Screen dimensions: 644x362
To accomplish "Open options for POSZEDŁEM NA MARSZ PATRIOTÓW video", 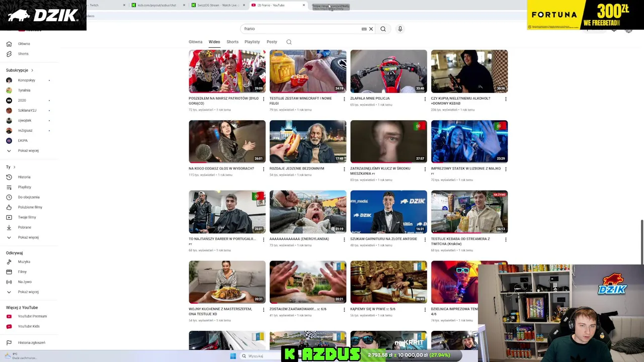I will pyautogui.click(x=263, y=99).
